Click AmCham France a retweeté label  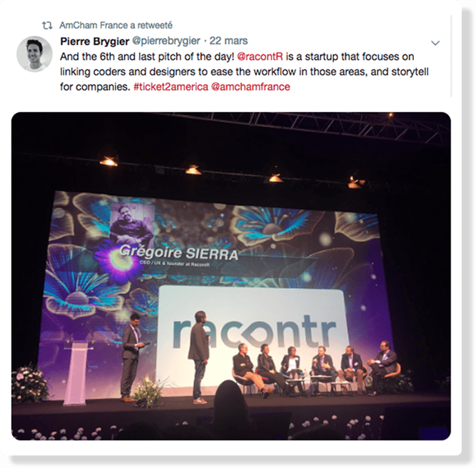(116, 25)
